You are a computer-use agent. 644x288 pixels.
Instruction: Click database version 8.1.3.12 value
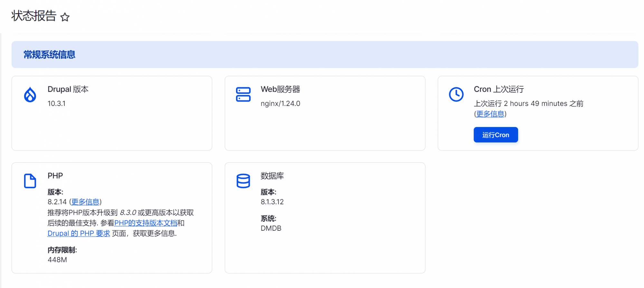coord(272,202)
